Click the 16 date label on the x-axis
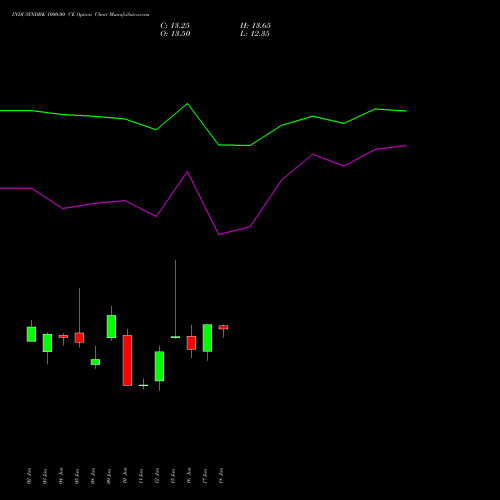Viewport: 500px width, 500px height. (189, 476)
